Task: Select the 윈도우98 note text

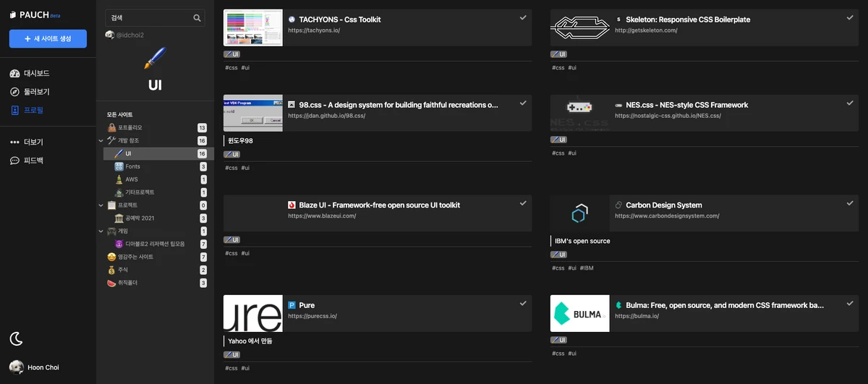Action: [x=240, y=141]
